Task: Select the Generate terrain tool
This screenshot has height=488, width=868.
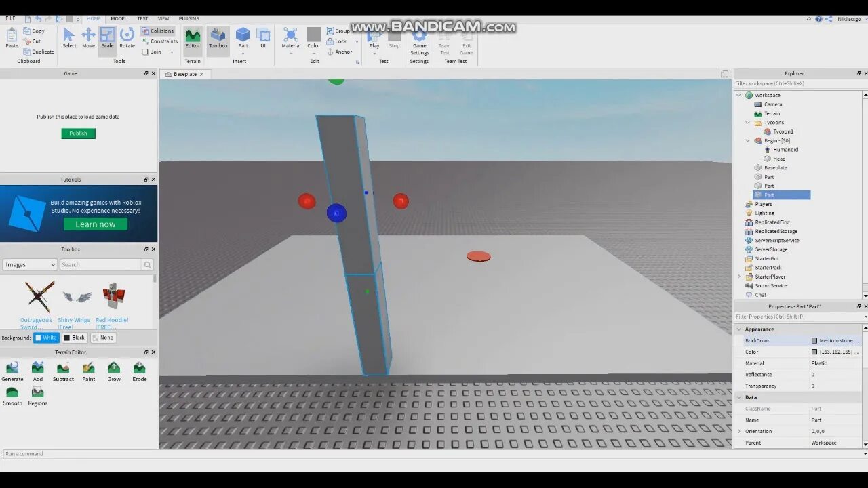Action: coord(12,371)
